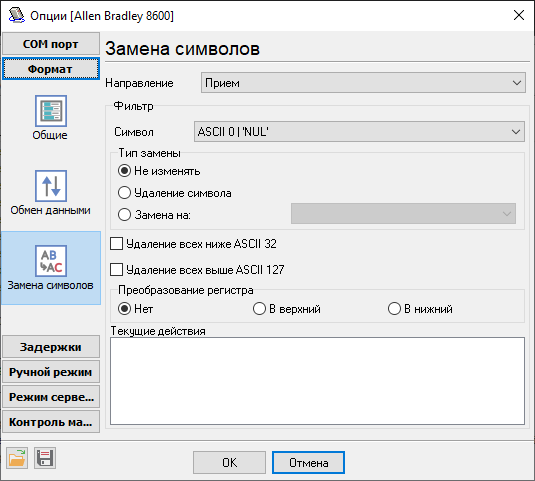Click the floppy disk save icon

click(45, 458)
